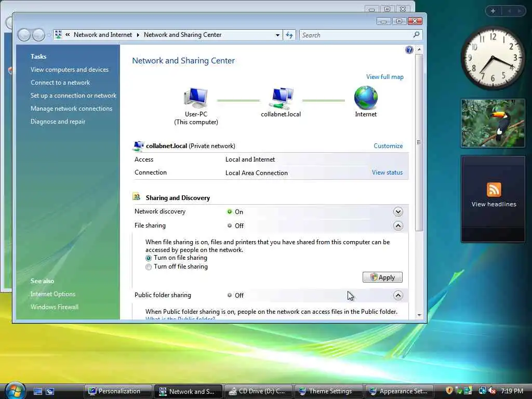Open Connect to a network task
The width and height of the screenshot is (532, 399).
60,83
